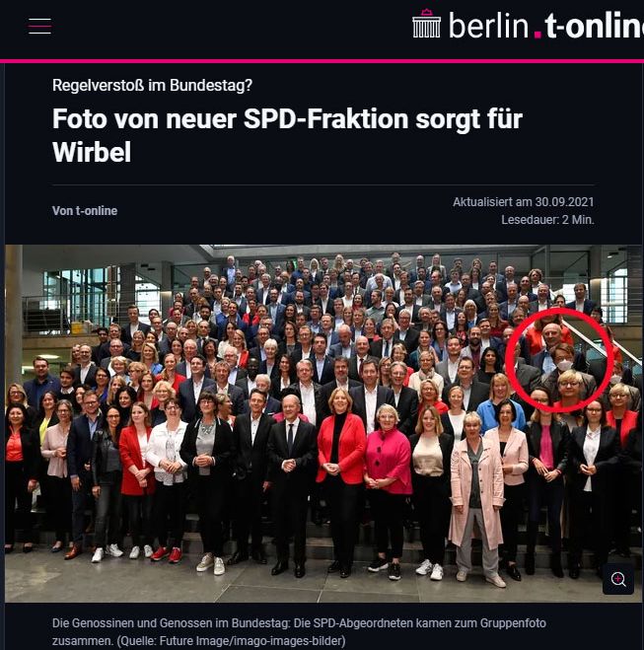Open author link 'Von t-online'
644x650 pixels.
pos(85,211)
